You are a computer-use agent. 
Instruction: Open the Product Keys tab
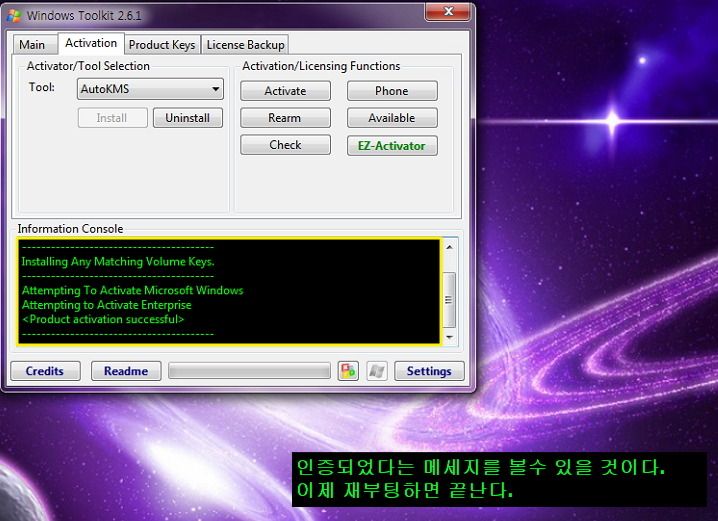tap(162, 45)
